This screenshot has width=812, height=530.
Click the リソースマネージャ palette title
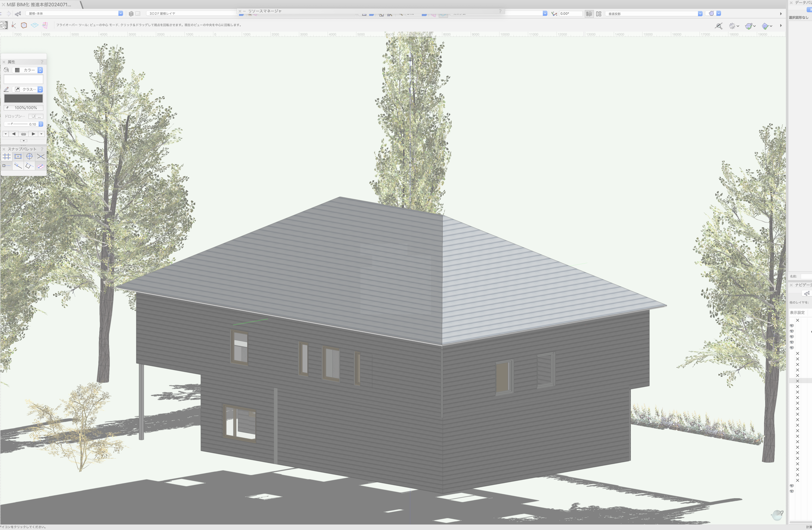point(265,11)
